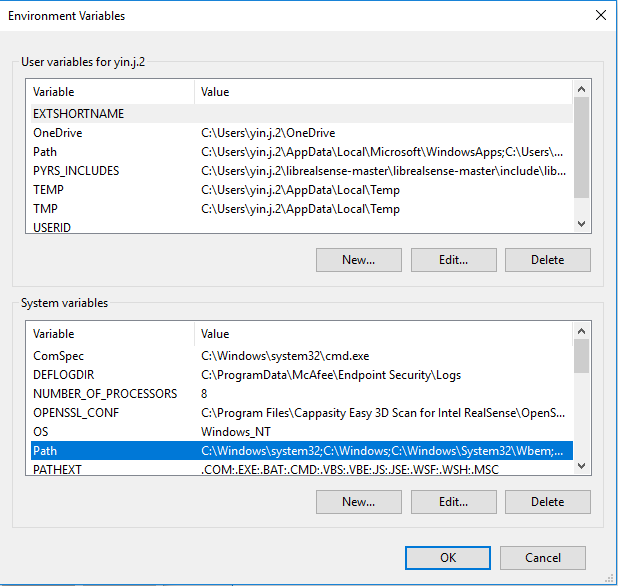618x586 pixels.
Task: Click Value column header in User variables
Action: point(383,92)
